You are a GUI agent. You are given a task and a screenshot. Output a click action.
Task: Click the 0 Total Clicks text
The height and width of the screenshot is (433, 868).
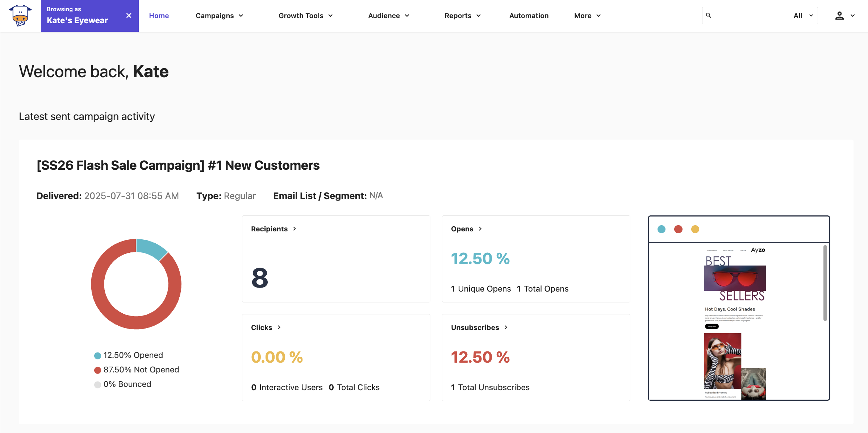tap(354, 387)
